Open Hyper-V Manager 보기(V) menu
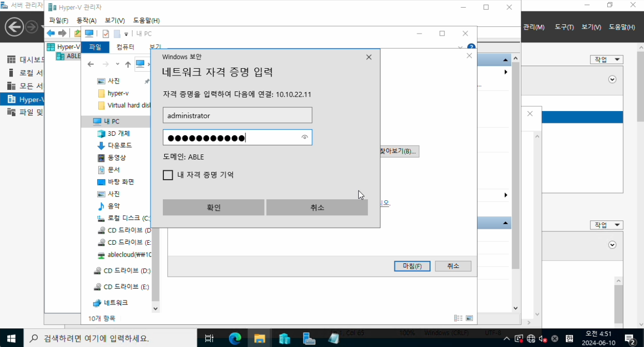 (115, 21)
